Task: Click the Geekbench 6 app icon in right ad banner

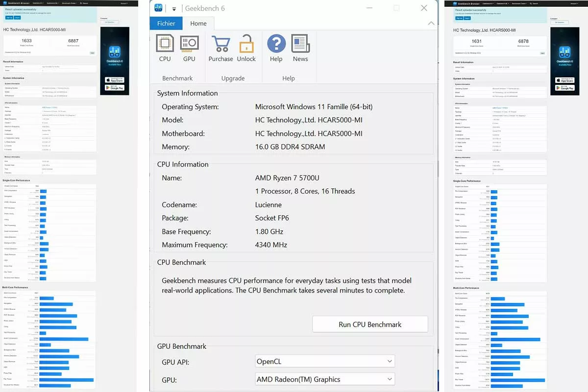Action: (564, 52)
